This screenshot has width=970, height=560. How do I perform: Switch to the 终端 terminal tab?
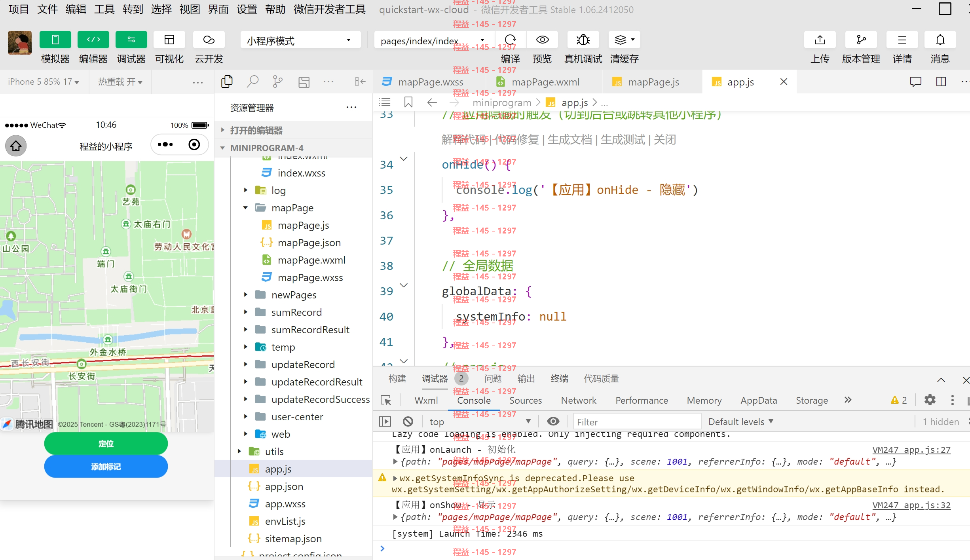coord(560,379)
